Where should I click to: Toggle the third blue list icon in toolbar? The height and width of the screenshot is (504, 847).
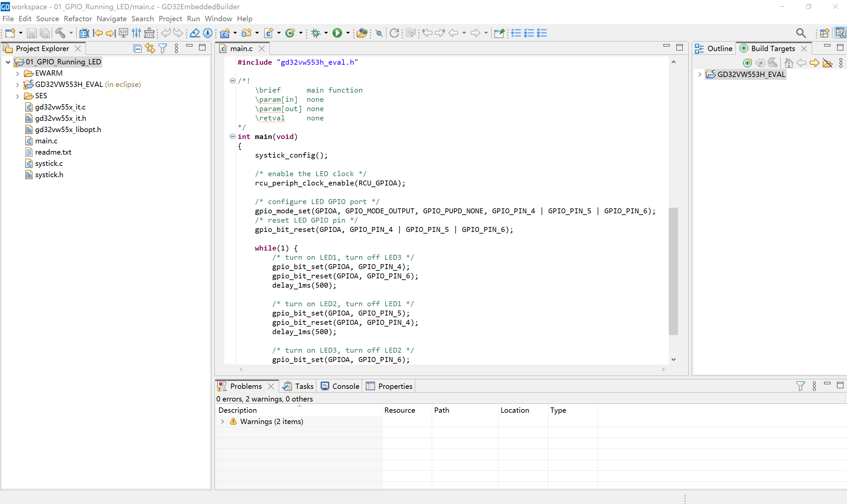coord(542,33)
